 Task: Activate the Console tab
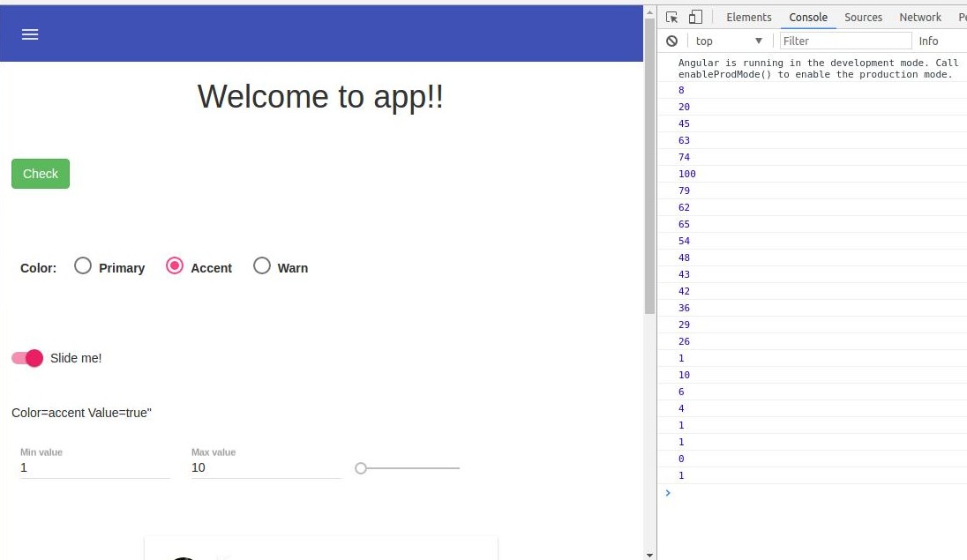coord(807,17)
